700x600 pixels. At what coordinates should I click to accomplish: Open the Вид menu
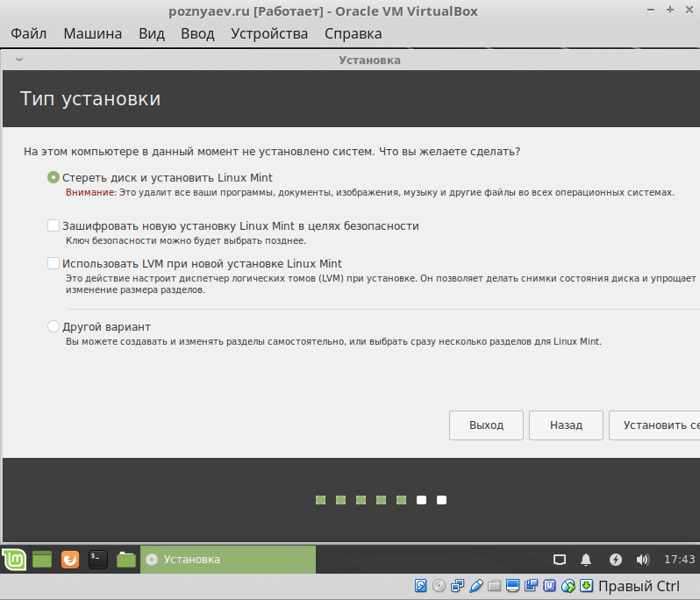[152, 33]
